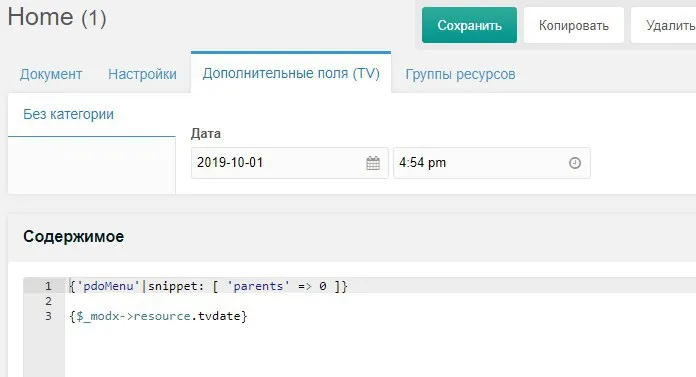This screenshot has height=377, width=696.
Task: Open the time picker clock icon
Action: [575, 163]
